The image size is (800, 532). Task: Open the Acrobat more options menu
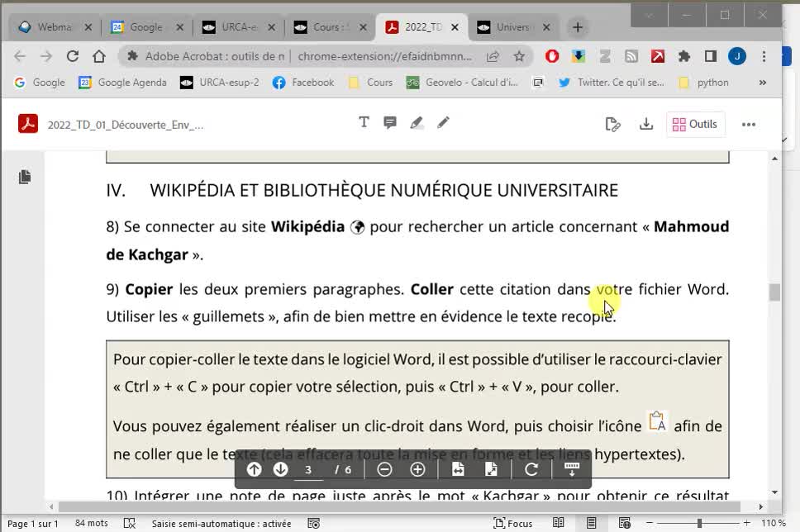click(749, 125)
